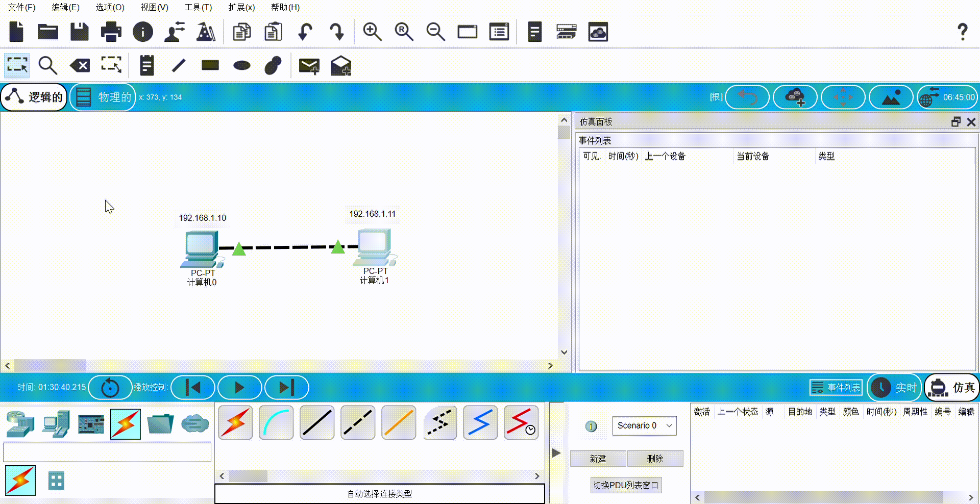980x504 pixels.
Task: Zoom out with the magnifier minus icon
Action: click(x=435, y=32)
